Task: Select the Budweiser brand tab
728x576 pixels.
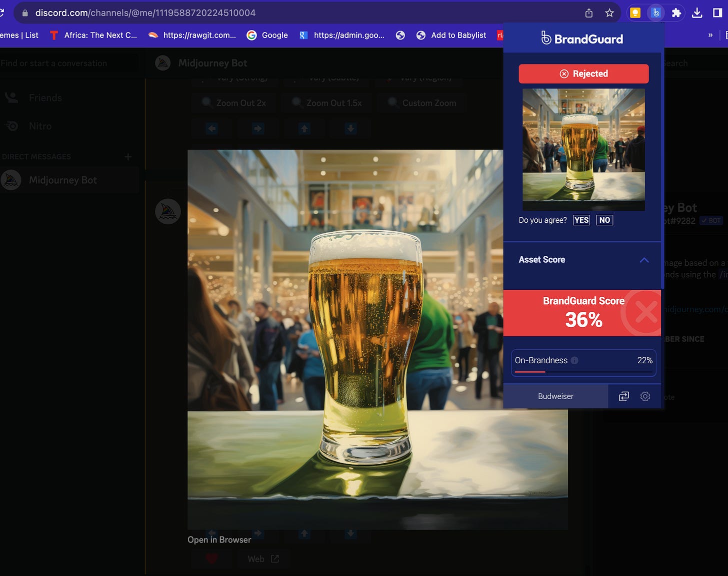Action: coord(555,396)
